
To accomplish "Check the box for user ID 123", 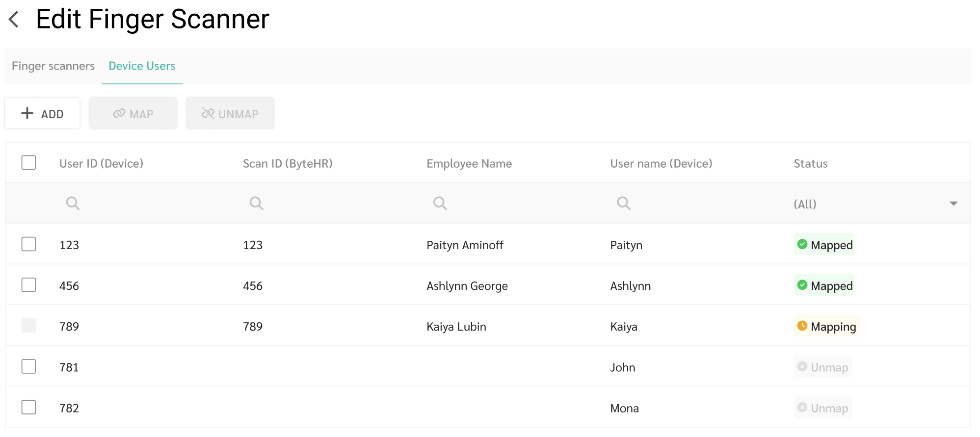I will coord(29,244).
